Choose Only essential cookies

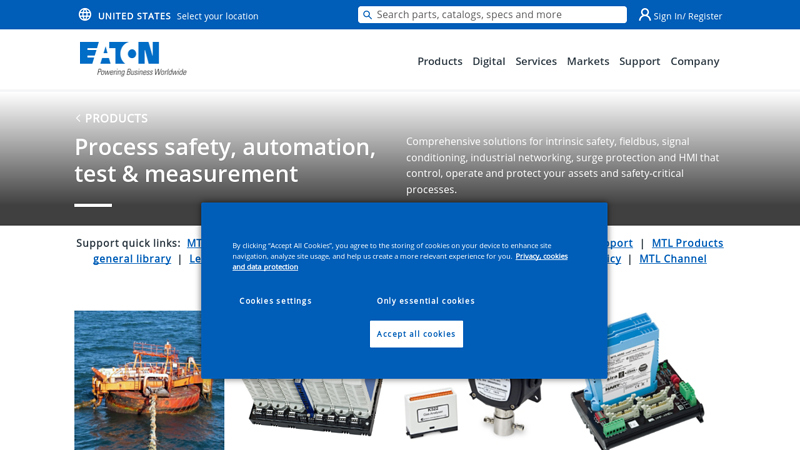426,301
